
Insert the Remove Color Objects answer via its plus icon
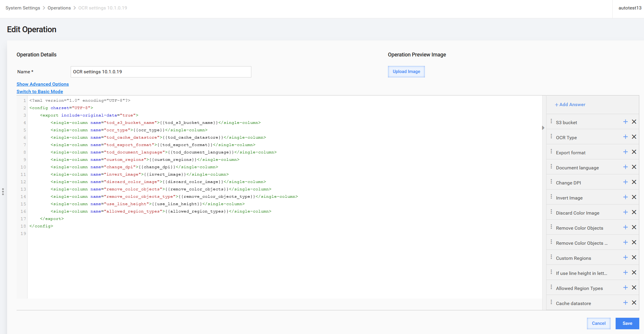pos(625,227)
